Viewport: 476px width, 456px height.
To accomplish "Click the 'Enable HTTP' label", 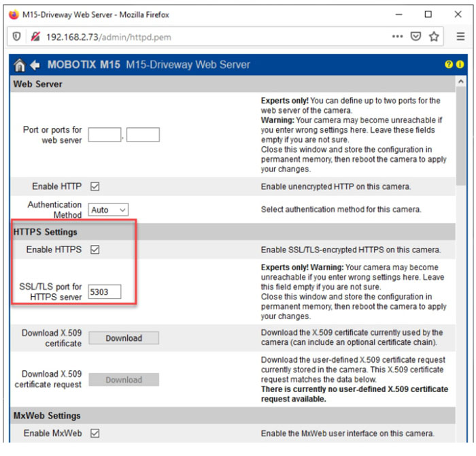I will pos(56,186).
